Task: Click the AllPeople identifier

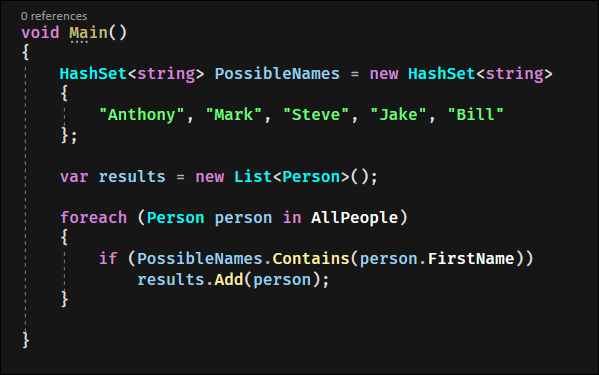Action: [x=355, y=218]
